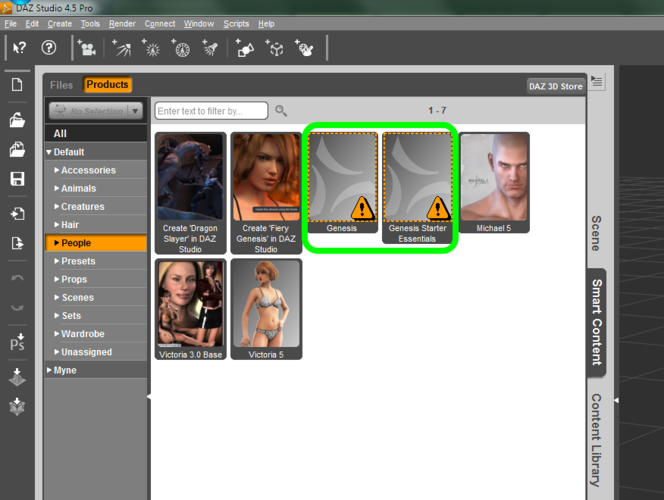The image size is (664, 500).
Task: Click the DAZ 3D Store button
Action: (556, 86)
